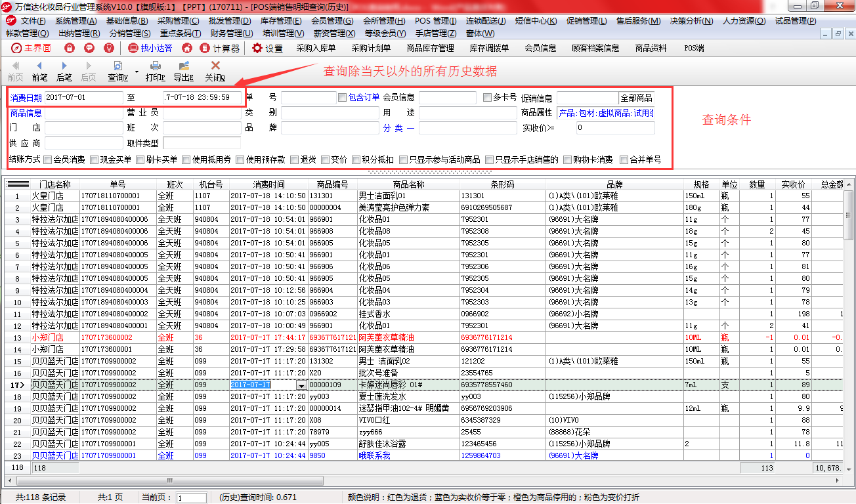The width and height of the screenshot is (856, 504).
Task: Click the app logo icon in menu bar
Action: [x=11, y=20]
